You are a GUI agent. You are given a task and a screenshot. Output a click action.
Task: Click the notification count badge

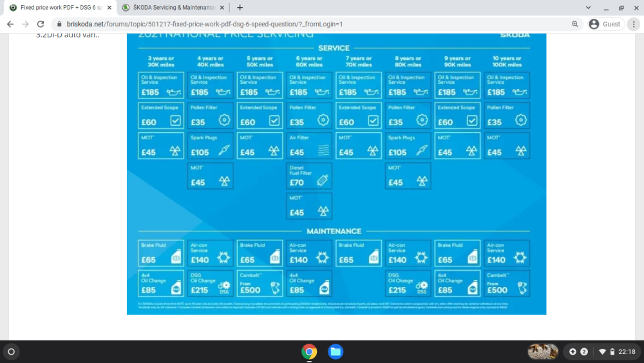584,351
